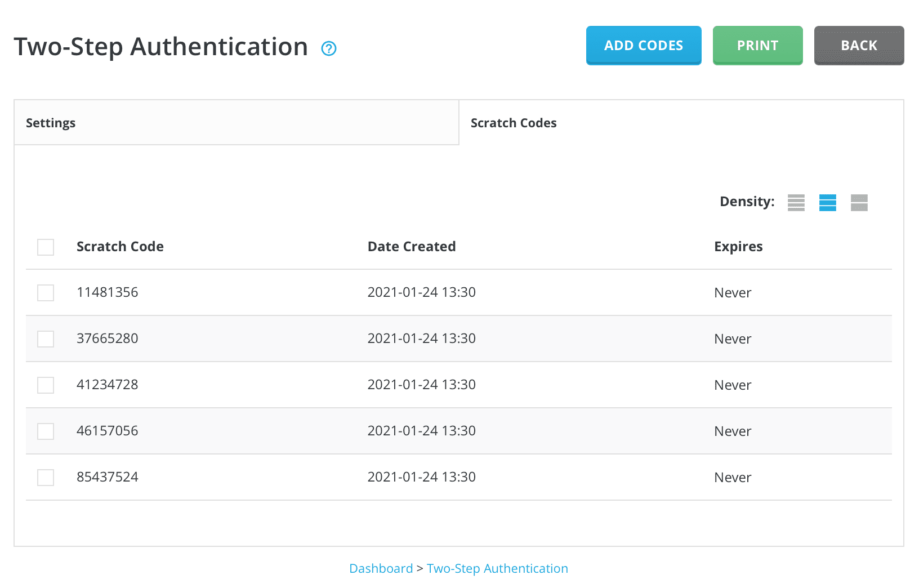Click the ADD CODES button

pyautogui.click(x=643, y=45)
